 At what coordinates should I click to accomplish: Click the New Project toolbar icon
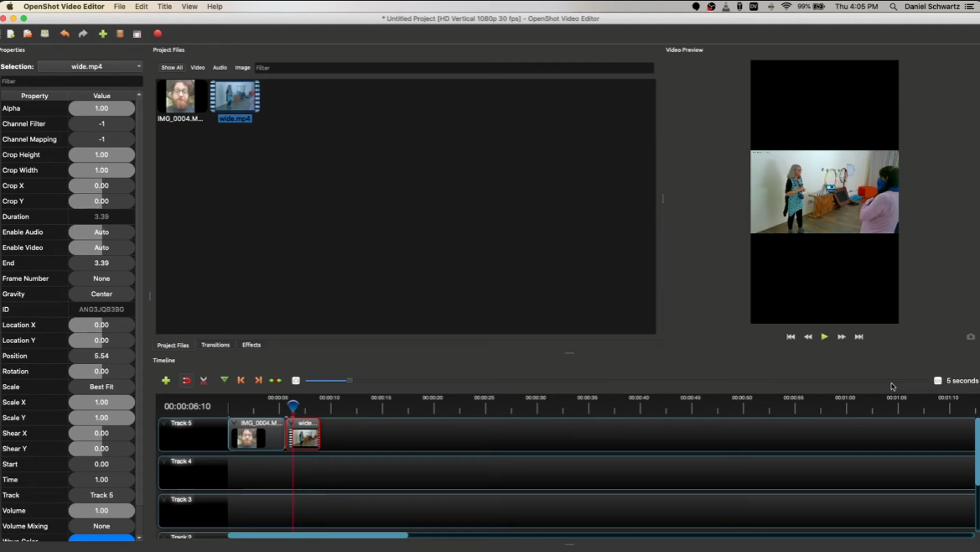11,34
